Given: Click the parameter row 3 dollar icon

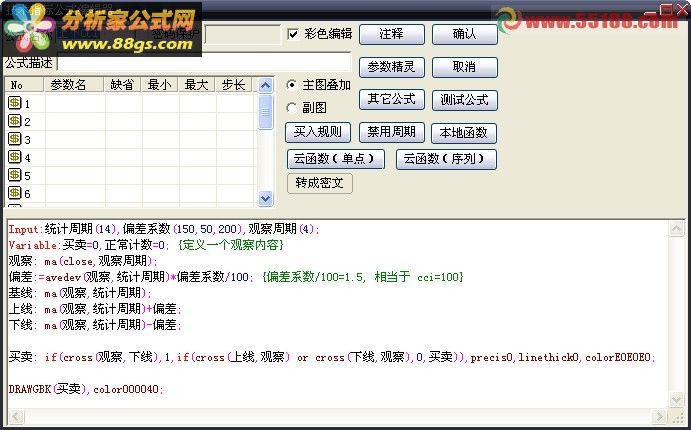Looking at the screenshot, I should tap(15, 139).
